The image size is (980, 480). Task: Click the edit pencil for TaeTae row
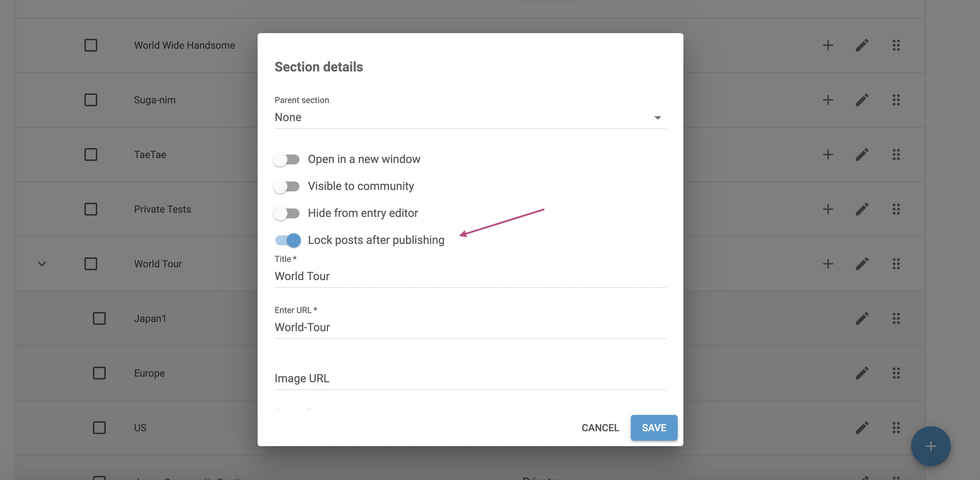coord(862,155)
